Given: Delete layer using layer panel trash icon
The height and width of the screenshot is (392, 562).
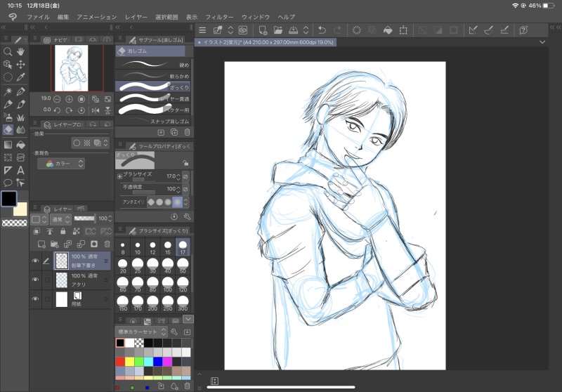Looking at the screenshot, I should pos(107,244).
